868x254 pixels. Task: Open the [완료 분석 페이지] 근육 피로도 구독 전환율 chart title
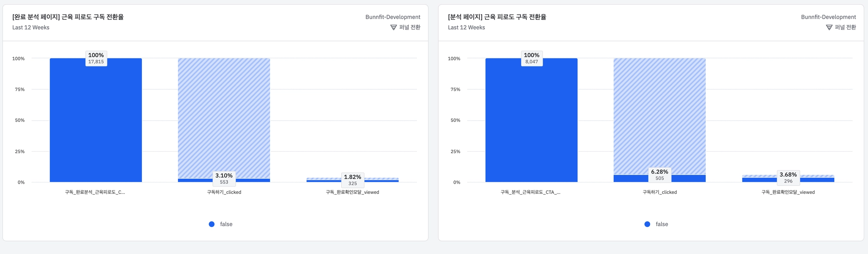pyautogui.click(x=68, y=17)
